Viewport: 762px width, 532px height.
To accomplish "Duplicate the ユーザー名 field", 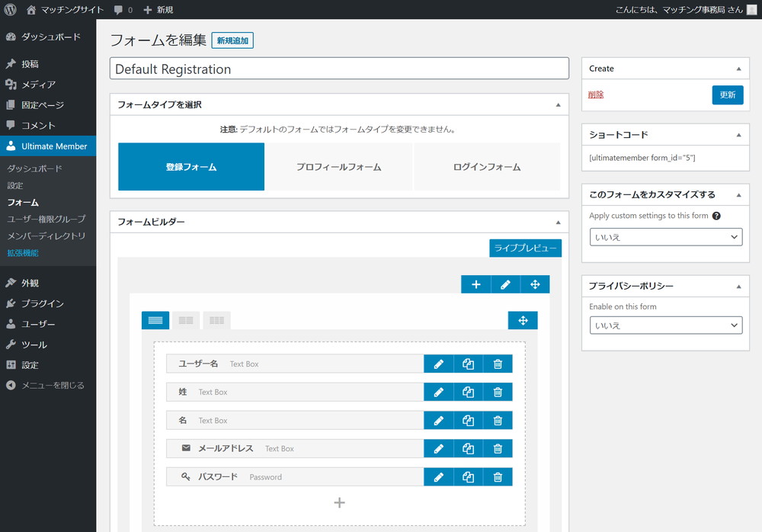I will (x=468, y=364).
